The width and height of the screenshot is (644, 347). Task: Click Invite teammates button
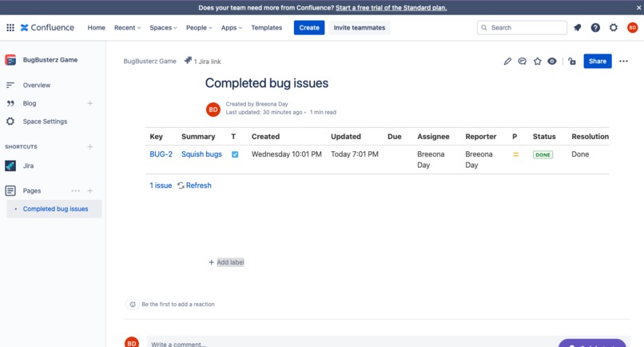tap(360, 27)
